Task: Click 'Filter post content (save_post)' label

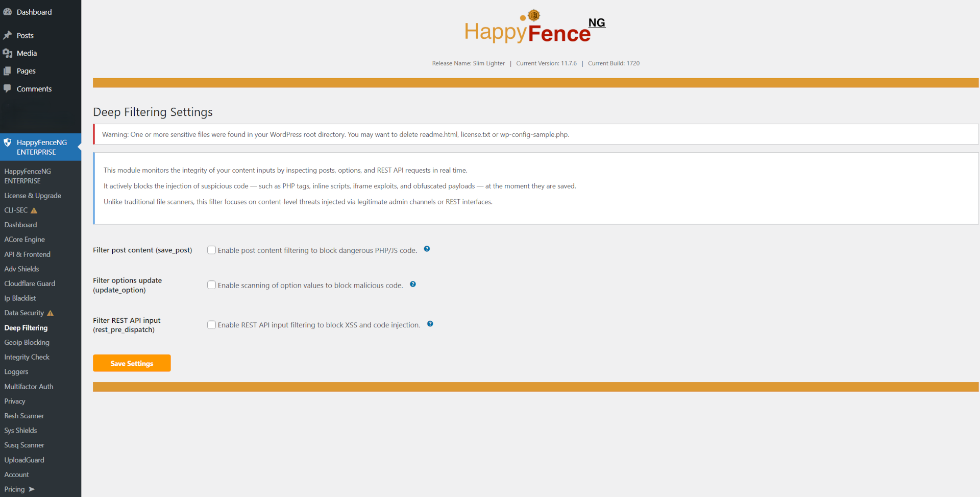Action: tap(142, 250)
